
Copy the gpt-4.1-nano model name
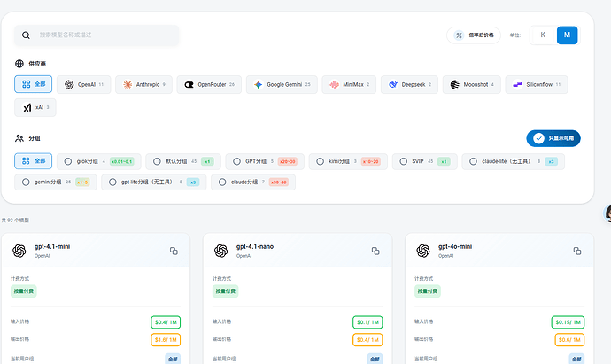[375, 251]
